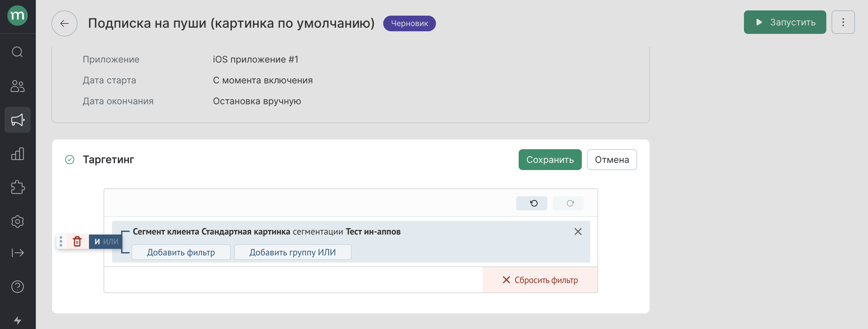
Task: Open search from the sidebar
Action: click(x=18, y=52)
